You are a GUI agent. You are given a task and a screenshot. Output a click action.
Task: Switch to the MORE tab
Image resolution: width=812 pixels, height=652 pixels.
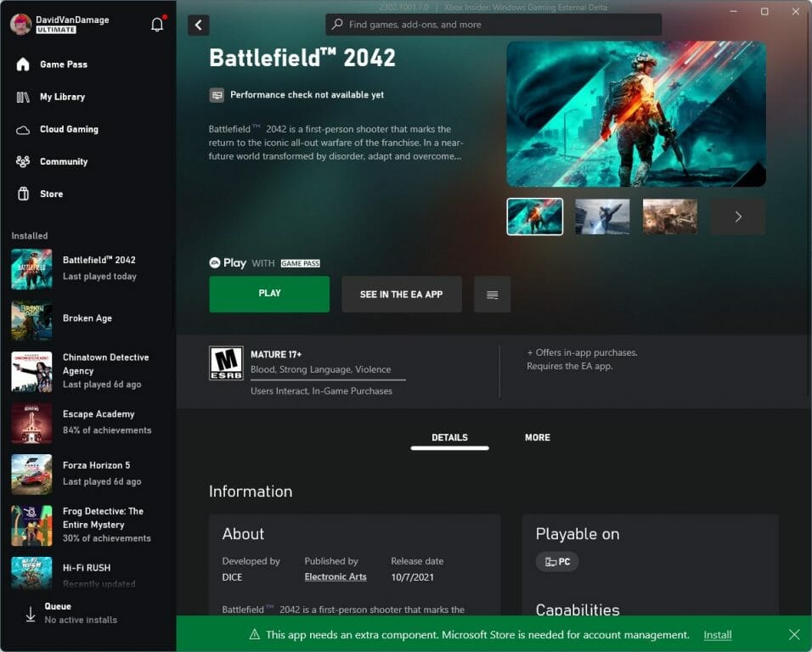[x=537, y=437]
